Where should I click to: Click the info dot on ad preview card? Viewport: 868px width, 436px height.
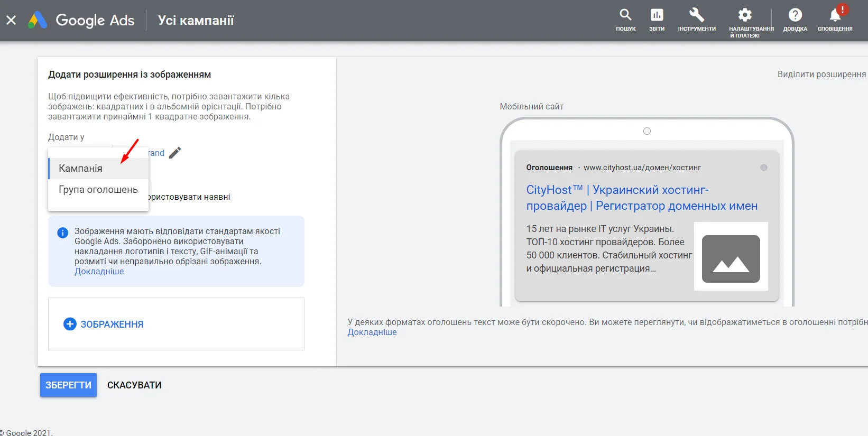point(764,168)
